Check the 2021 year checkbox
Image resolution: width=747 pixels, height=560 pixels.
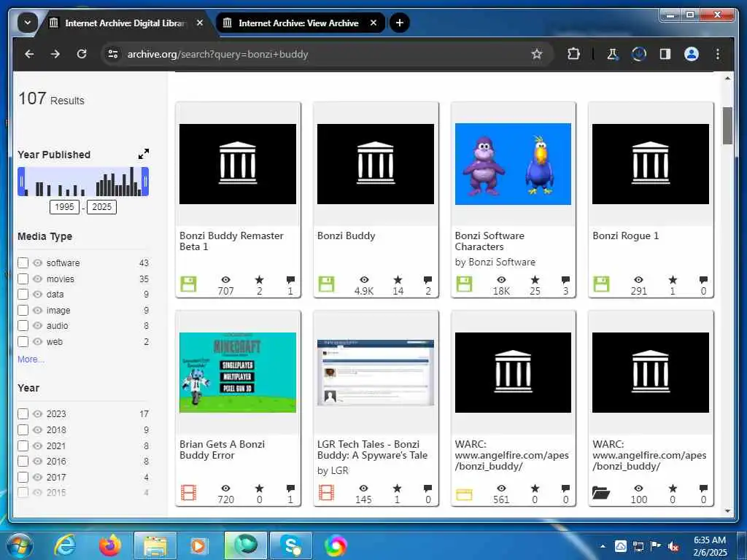23,446
